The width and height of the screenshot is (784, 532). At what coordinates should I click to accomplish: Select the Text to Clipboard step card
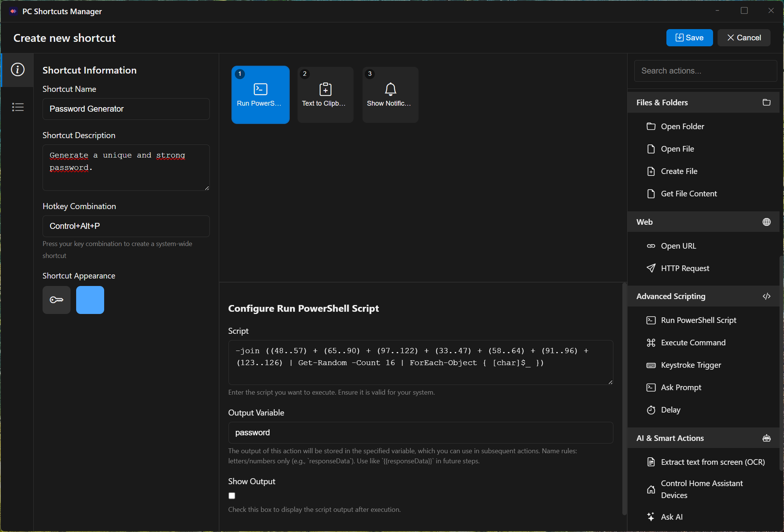tap(325, 95)
